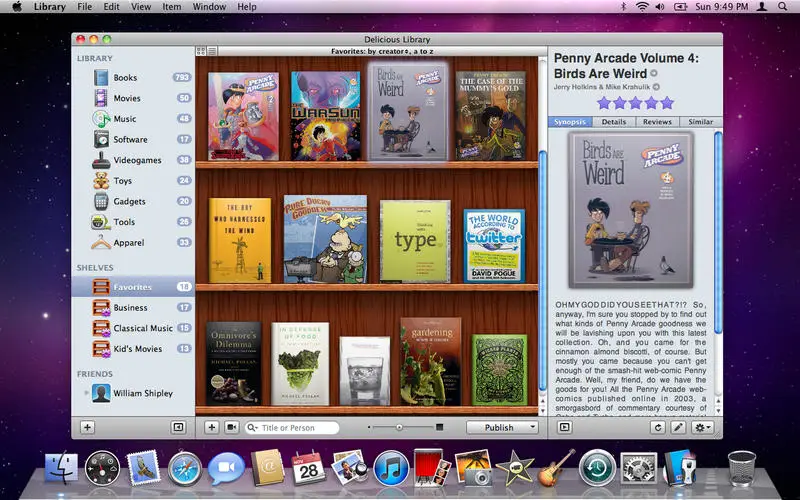Expand William Shipley's disclosure triangle
This screenshot has height=500, width=800.
coord(86,393)
